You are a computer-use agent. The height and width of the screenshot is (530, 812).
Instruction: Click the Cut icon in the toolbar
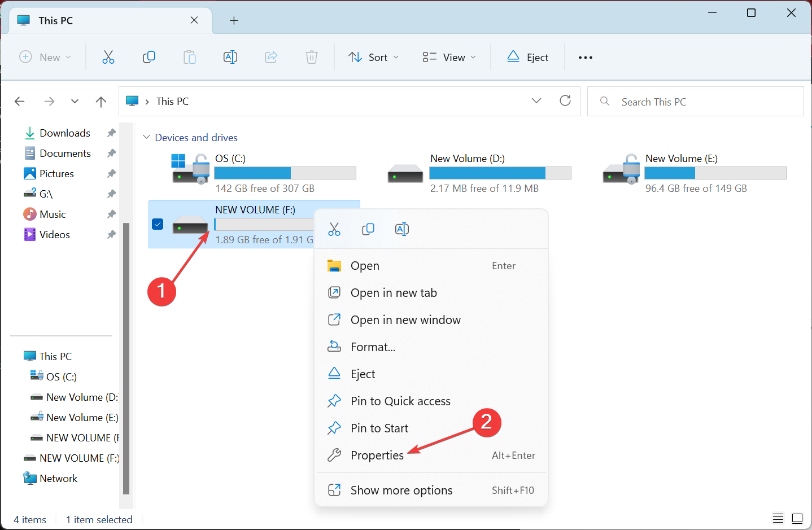pyautogui.click(x=108, y=57)
